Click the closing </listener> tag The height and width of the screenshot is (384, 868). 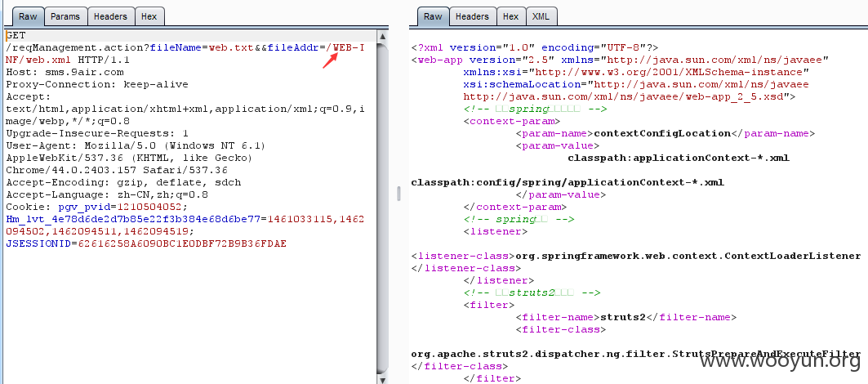pos(499,280)
